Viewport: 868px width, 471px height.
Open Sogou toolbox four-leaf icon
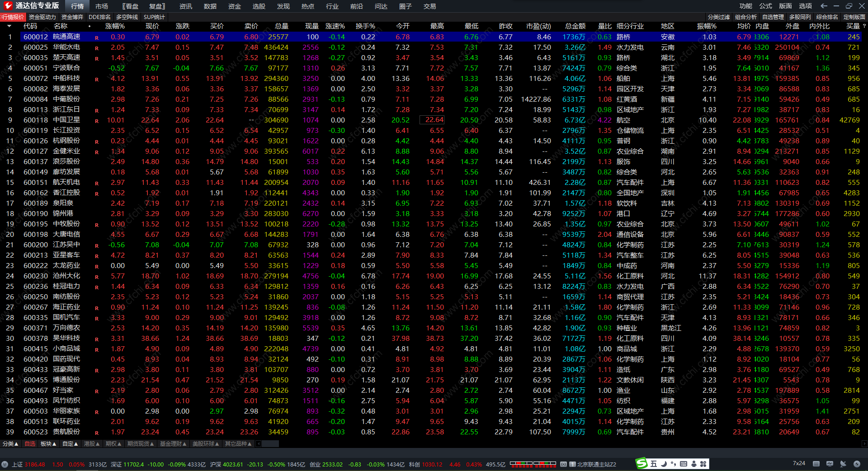tap(703, 464)
